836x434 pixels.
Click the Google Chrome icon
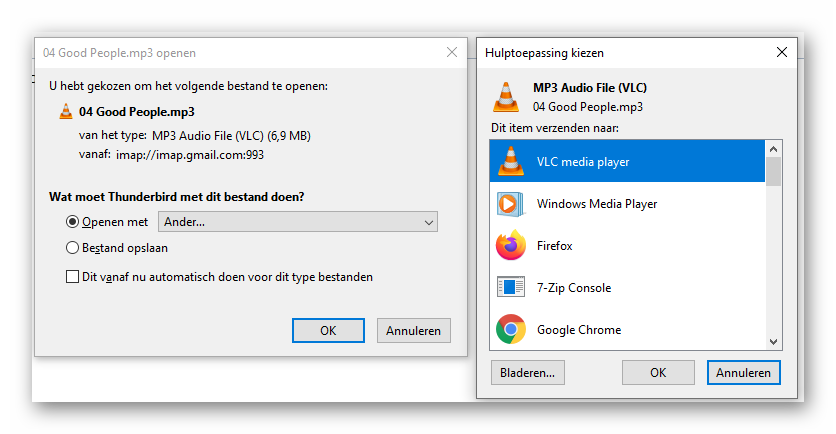click(x=511, y=329)
